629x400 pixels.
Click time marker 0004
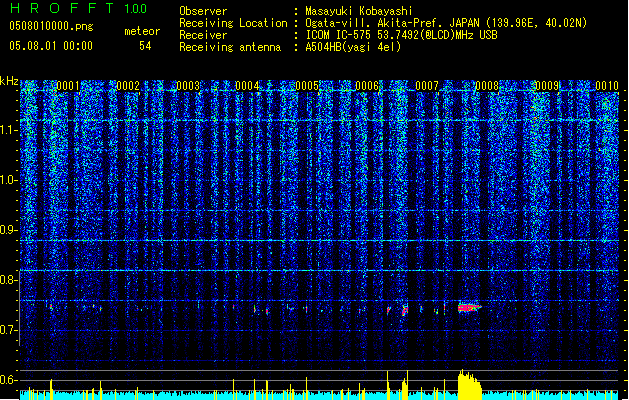tap(248, 86)
